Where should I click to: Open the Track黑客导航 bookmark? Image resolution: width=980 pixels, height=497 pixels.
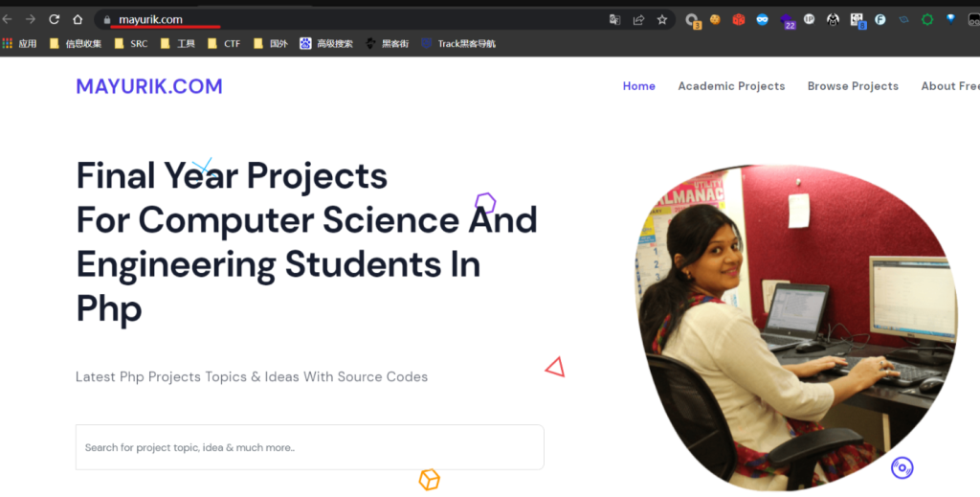coord(458,43)
